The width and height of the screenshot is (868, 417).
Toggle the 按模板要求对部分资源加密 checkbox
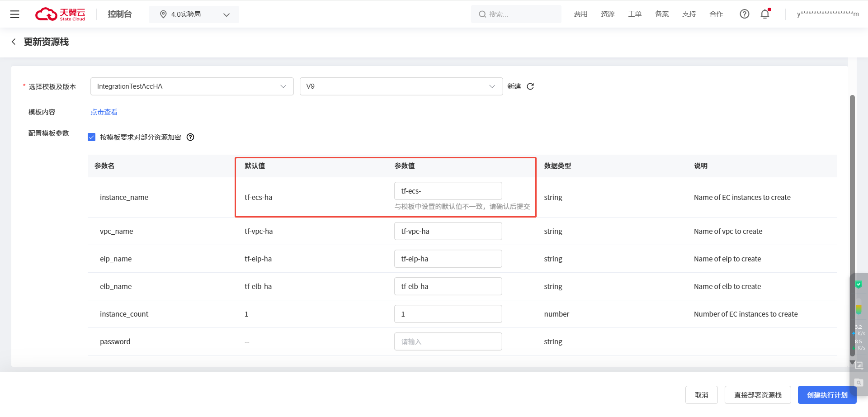(x=92, y=137)
